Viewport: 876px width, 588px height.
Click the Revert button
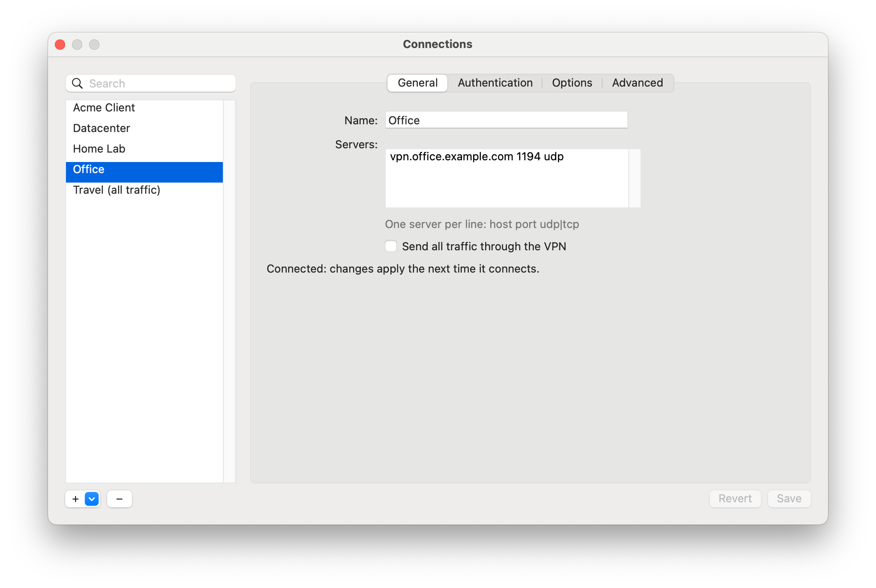tap(735, 498)
